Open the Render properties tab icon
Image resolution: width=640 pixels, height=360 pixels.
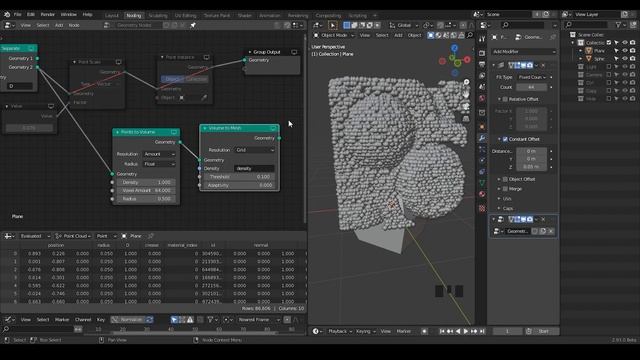(x=482, y=53)
